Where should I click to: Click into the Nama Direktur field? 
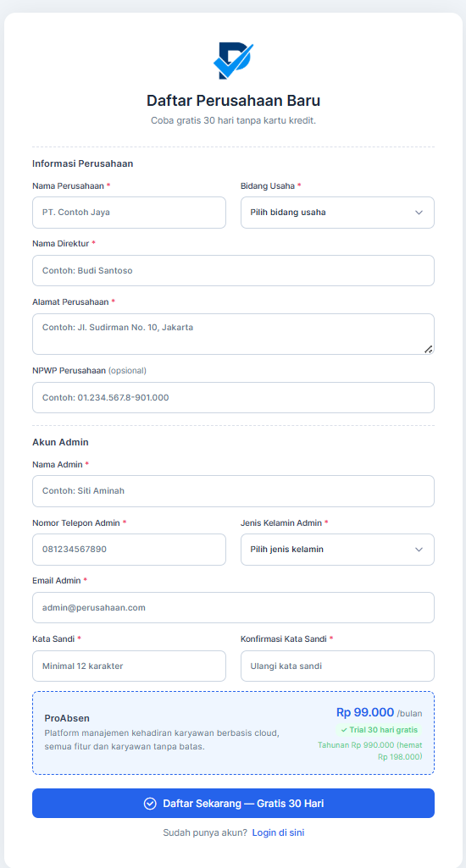pos(233,271)
